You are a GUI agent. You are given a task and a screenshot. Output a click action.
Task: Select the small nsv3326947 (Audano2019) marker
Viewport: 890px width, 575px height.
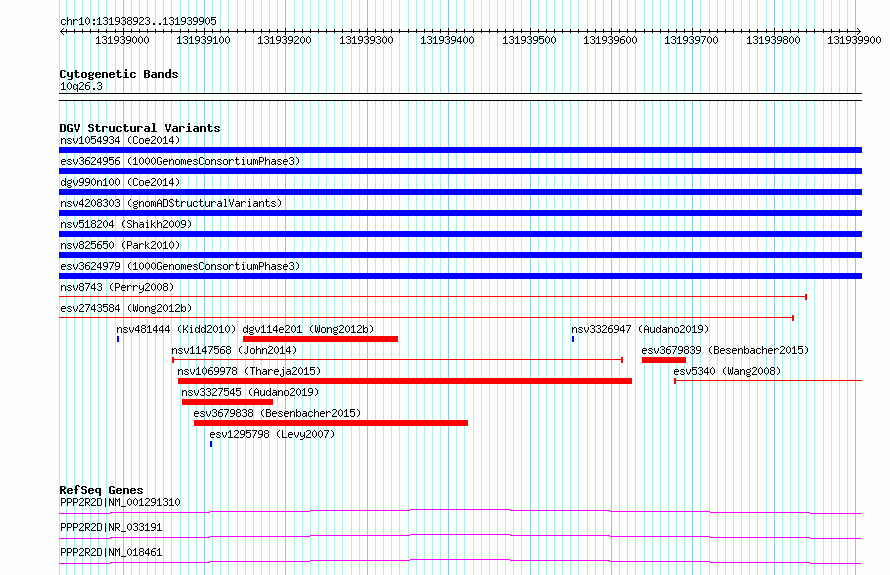tap(573, 339)
